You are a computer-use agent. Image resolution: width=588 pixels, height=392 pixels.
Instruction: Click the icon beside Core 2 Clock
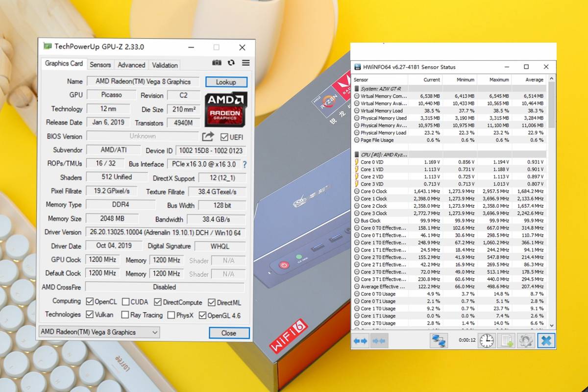coord(356,206)
